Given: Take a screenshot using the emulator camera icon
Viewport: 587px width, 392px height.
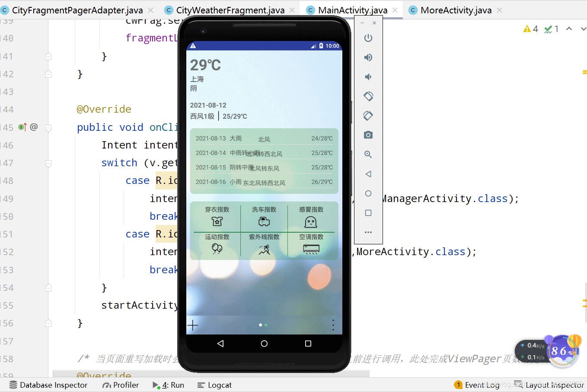Looking at the screenshot, I should [x=368, y=135].
